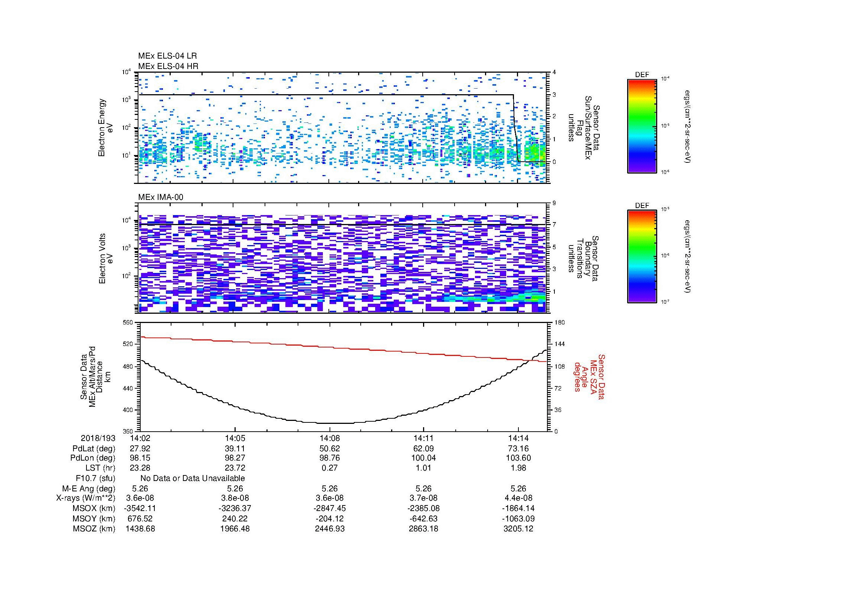Click the altitude curve minimum near 14:08
The image size is (868, 613).
tap(335, 423)
